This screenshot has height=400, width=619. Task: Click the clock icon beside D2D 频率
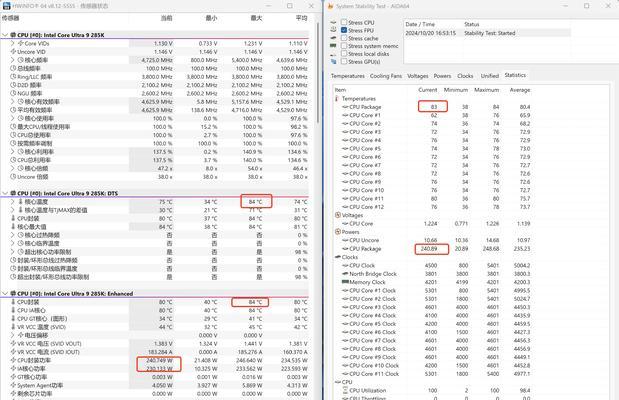(13, 85)
